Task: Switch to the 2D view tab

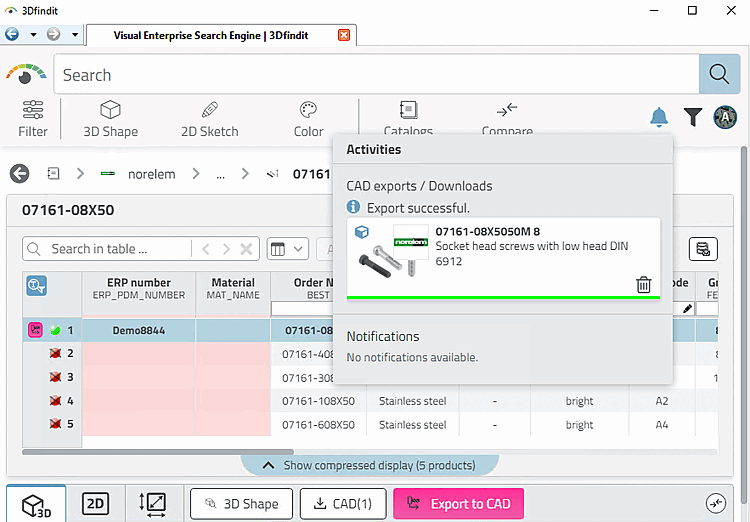Action: coord(96,503)
